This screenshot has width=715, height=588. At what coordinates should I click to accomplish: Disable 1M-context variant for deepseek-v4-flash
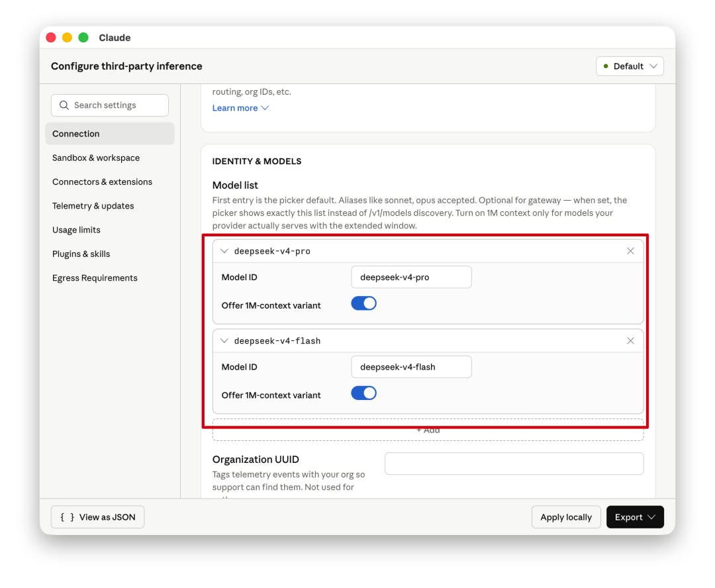(x=363, y=393)
